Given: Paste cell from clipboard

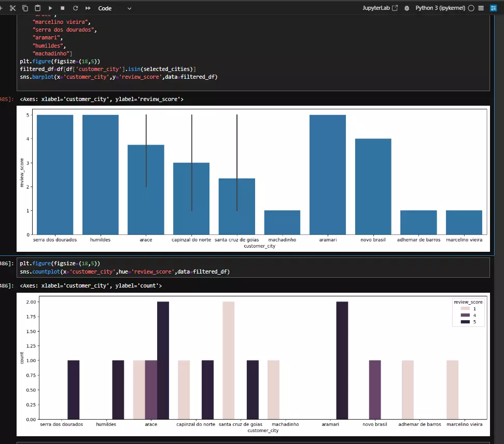Looking at the screenshot, I should 38,8.
